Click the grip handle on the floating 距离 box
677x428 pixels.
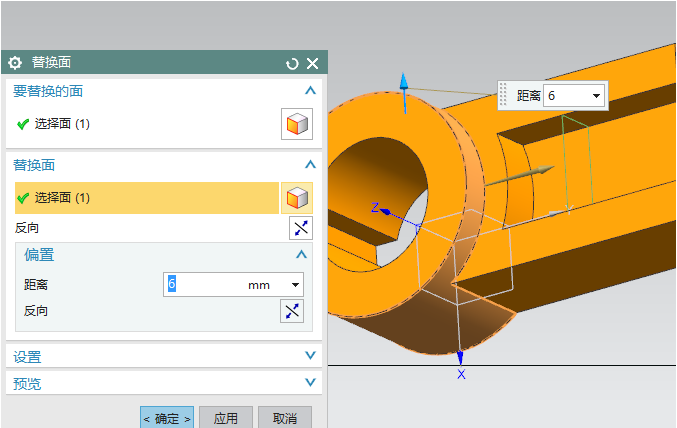point(504,96)
